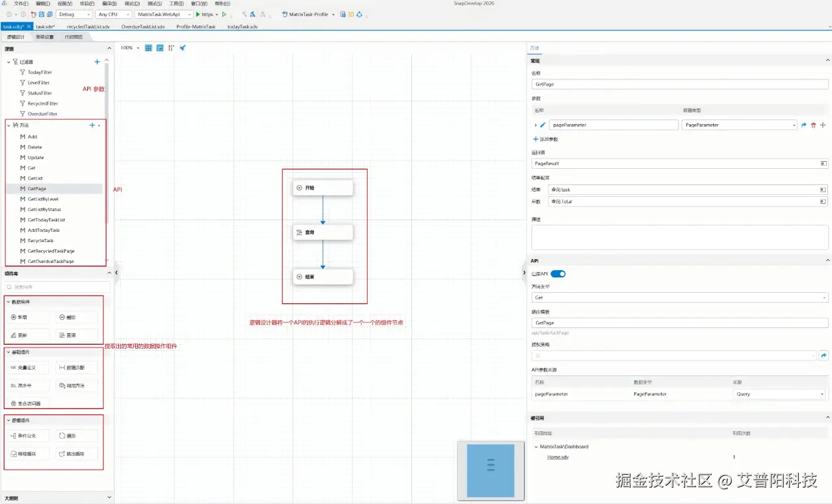The height and width of the screenshot is (504, 832).
Task: Select the 数据适配 basic component
Action: (77, 368)
